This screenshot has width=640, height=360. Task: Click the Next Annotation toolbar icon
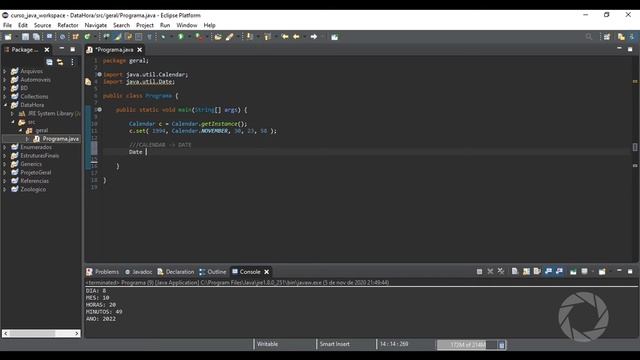point(249,37)
